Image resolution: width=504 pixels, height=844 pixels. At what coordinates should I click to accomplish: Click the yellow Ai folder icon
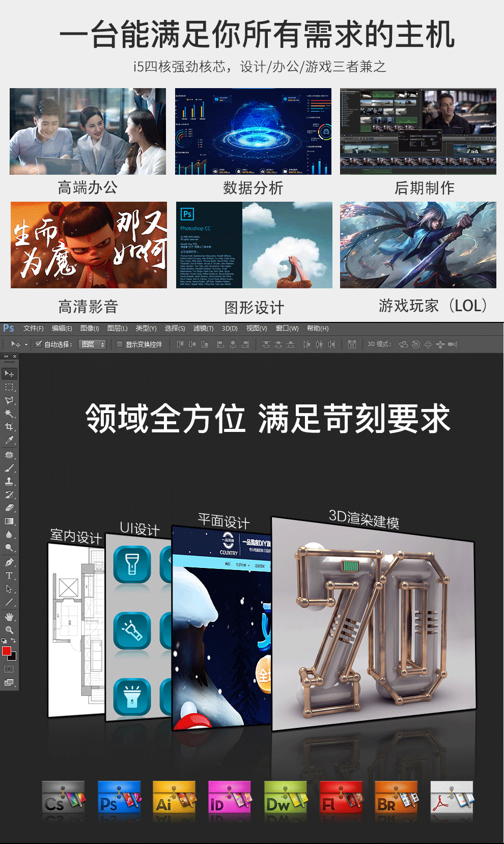point(174,797)
